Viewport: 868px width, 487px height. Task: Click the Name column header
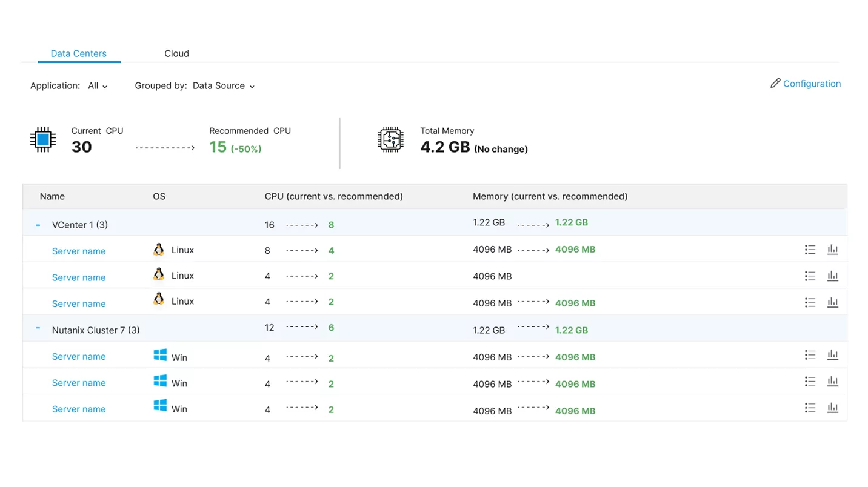click(52, 196)
